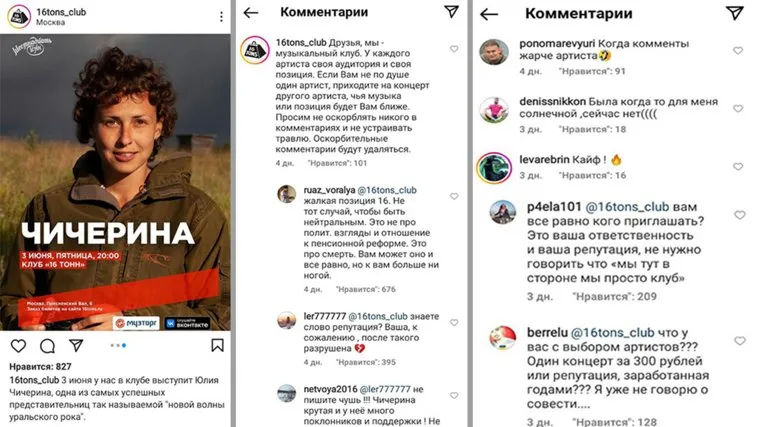
Task: Open 16tons_club profile avatar in post header
Action: click(x=19, y=16)
